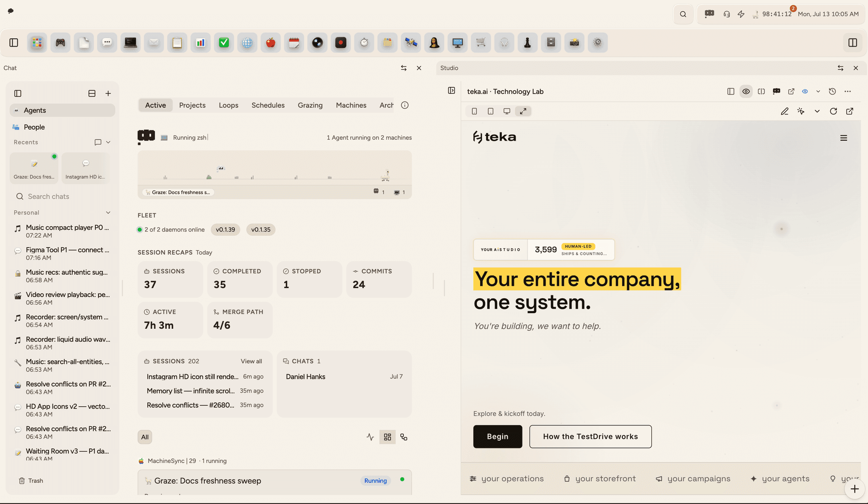This screenshot has height=504, width=868.
Task: Toggle fullscreen expand preview button
Action: point(523,111)
